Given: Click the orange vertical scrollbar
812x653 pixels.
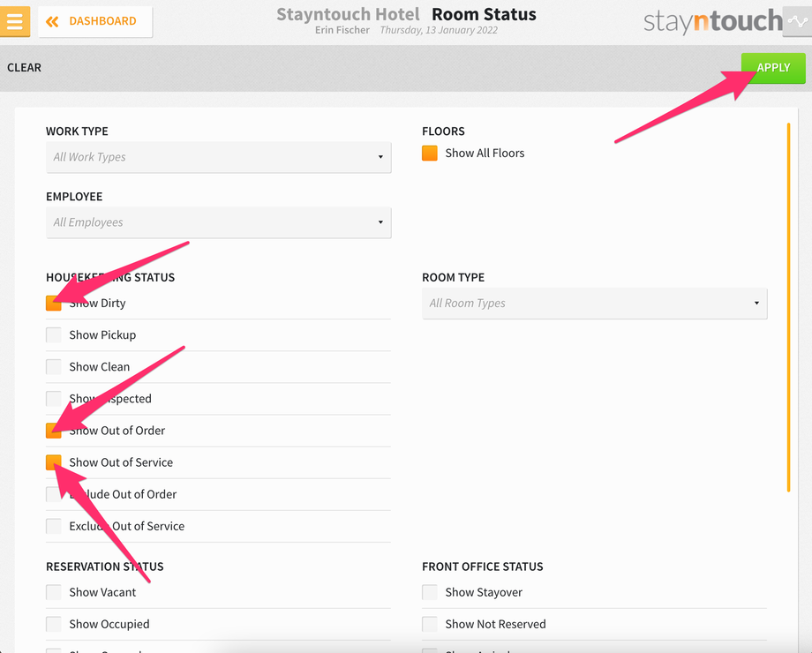Looking at the screenshot, I should click(788, 307).
